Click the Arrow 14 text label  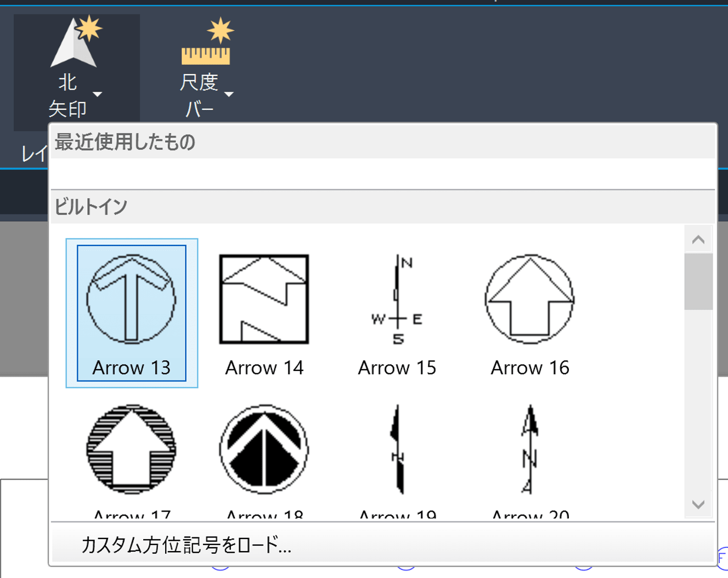264,368
